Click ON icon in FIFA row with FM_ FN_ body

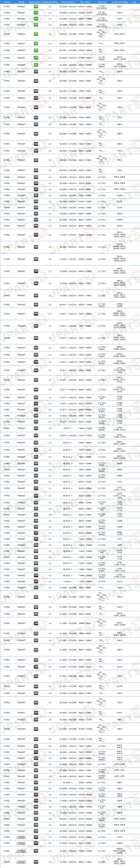[x=36, y=170]
